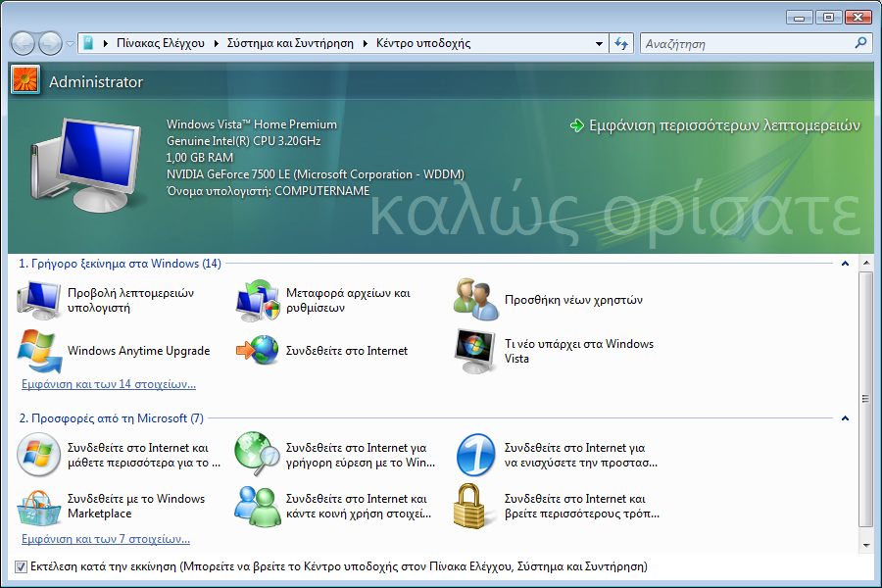The image size is (882, 588).
Task: Go forward with the Forward arrow button
Action: click(50, 43)
